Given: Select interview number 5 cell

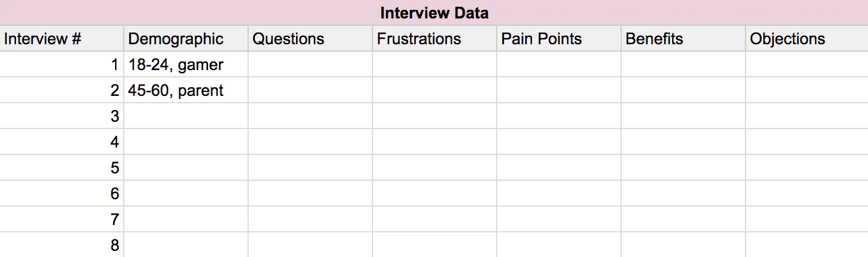Looking at the screenshot, I should [62, 168].
